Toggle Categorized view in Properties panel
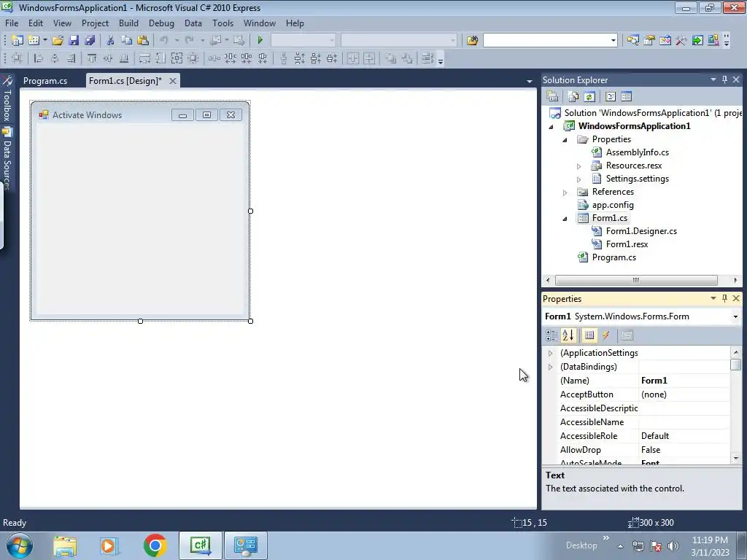 551,335
